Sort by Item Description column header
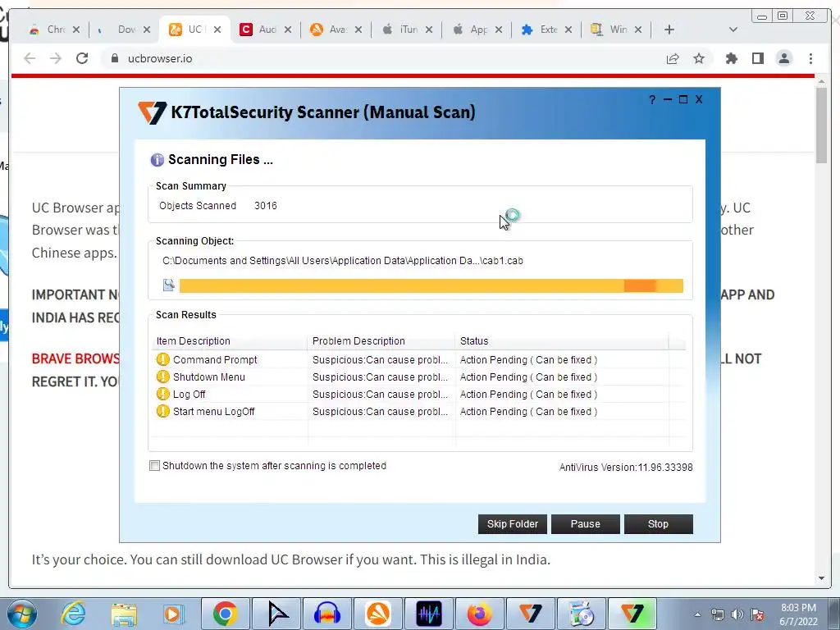The height and width of the screenshot is (630, 840). 230,341
